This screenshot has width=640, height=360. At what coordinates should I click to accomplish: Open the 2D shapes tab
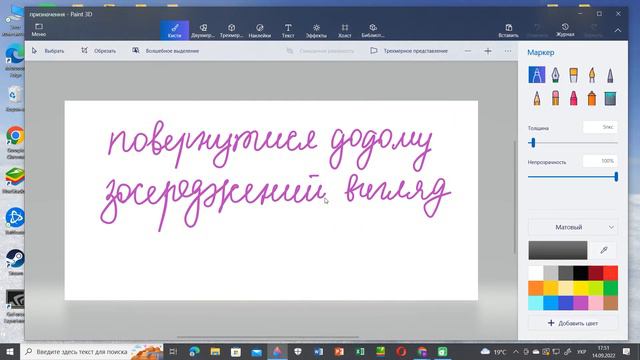point(203,31)
